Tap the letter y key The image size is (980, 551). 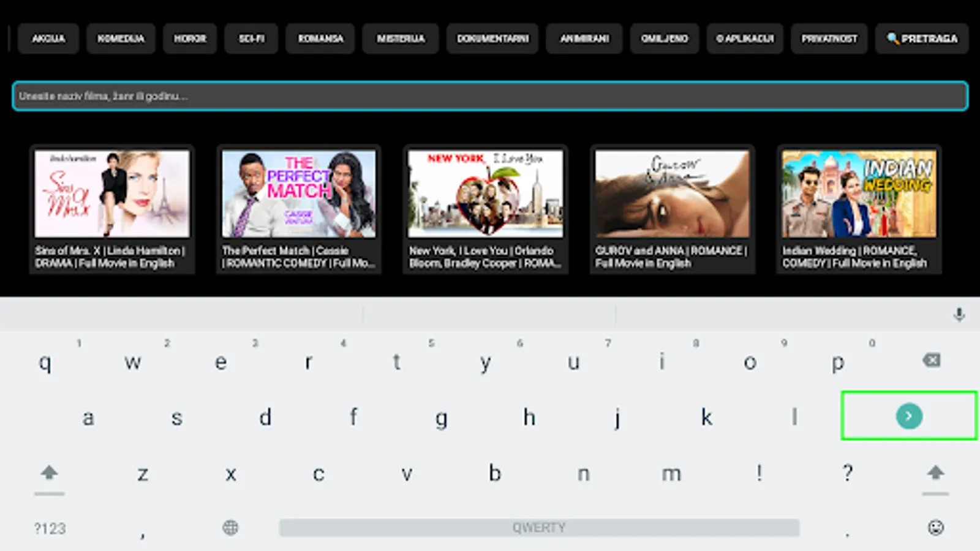coord(485,364)
